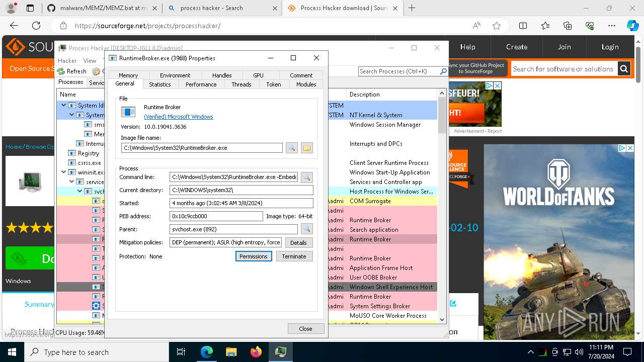Close the properties dialog via Close button
Screen dimensions: 644x362
[305, 328]
